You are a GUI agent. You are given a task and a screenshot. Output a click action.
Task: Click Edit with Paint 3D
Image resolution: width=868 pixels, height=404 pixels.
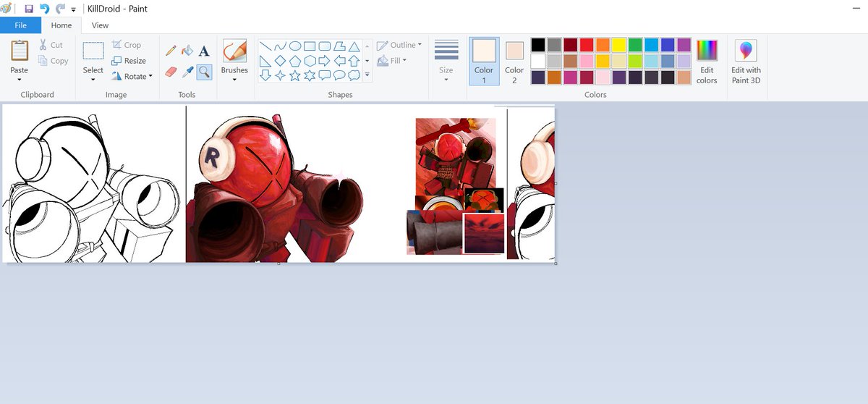click(746, 61)
